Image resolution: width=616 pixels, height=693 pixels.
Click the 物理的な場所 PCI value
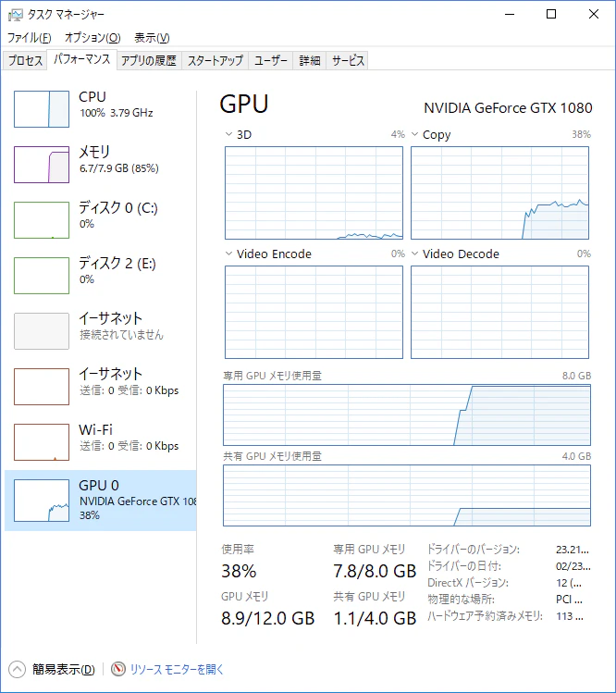569,600
